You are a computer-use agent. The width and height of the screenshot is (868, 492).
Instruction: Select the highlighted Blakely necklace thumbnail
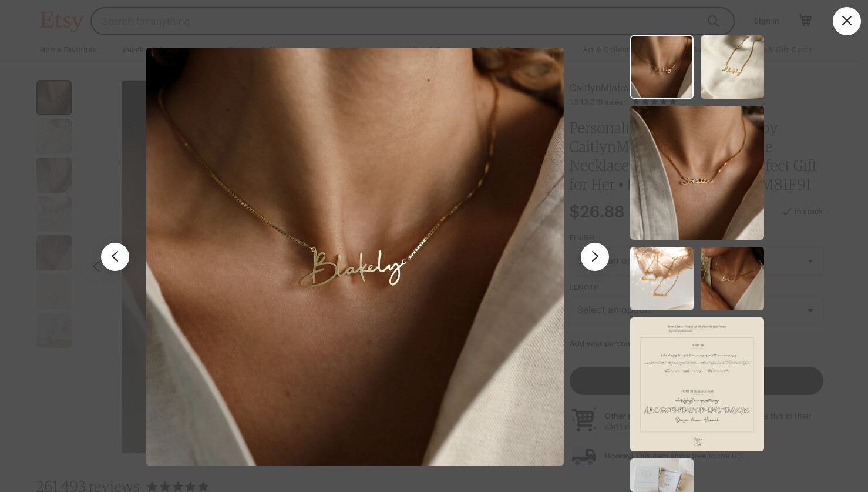(662, 67)
